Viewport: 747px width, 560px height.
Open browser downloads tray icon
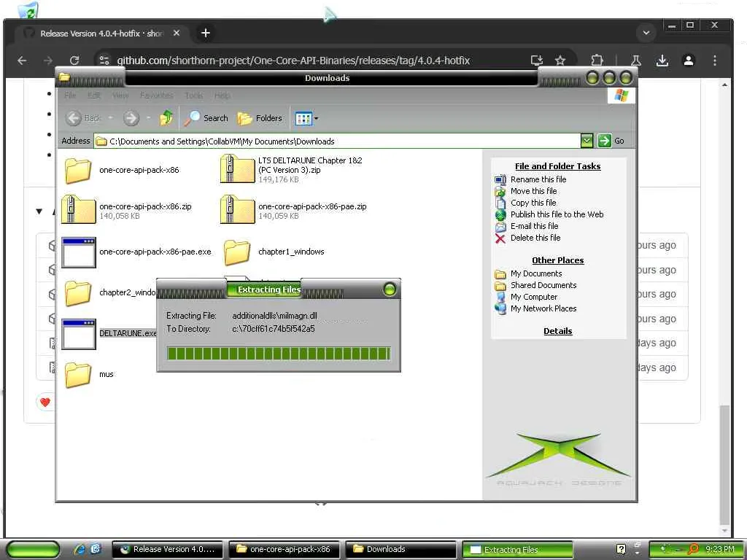pos(662,61)
